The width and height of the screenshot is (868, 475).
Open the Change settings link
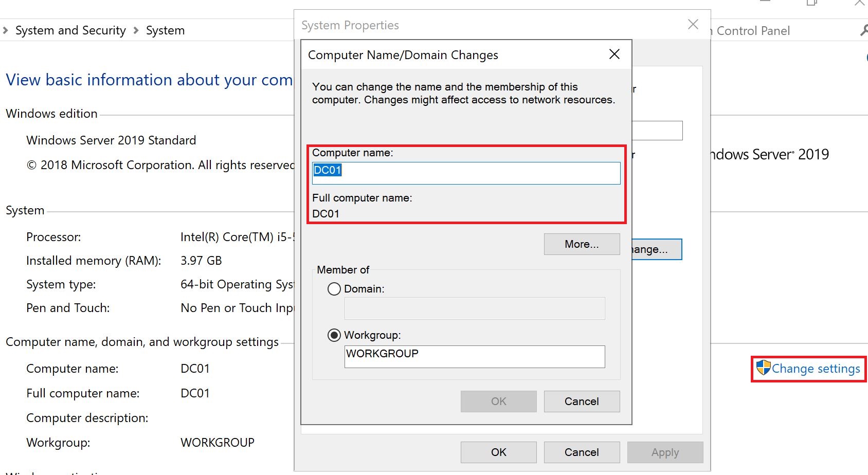point(815,369)
